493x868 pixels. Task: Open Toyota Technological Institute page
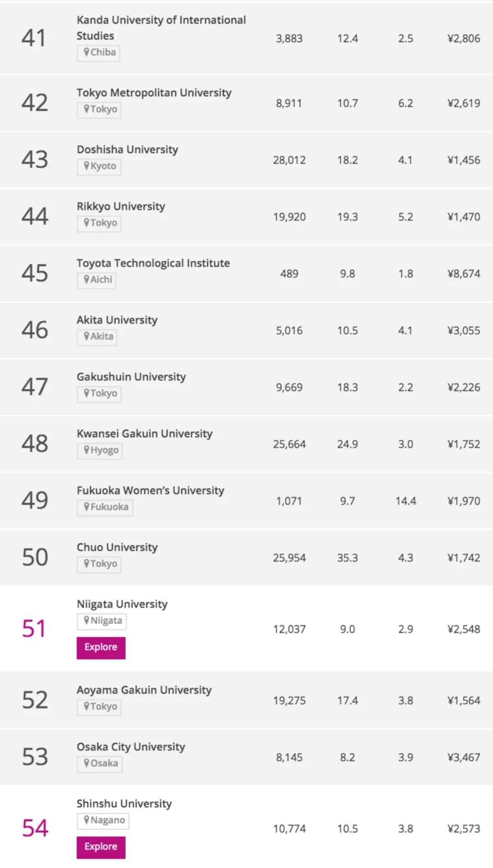click(153, 263)
